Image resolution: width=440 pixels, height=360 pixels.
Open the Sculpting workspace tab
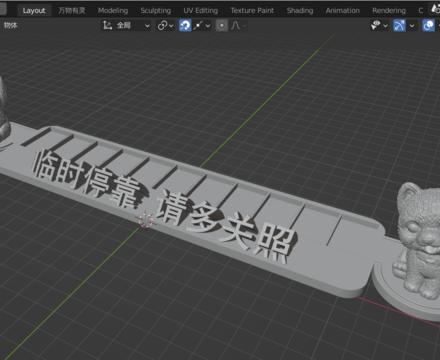pos(156,10)
